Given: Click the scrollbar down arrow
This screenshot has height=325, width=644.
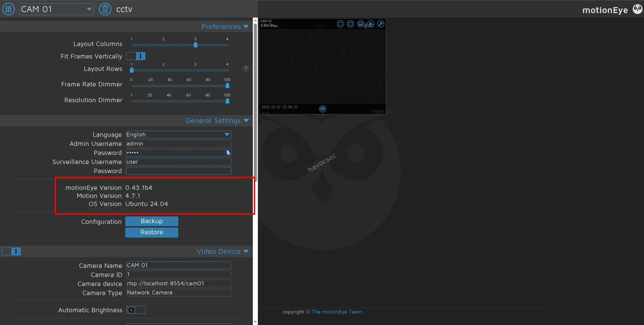Looking at the screenshot, I should 255,322.
